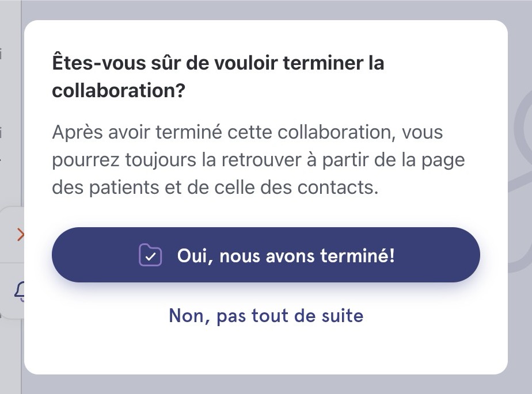Click the paragraph starting "Après avoir terminé cette collaboration"
This screenshot has width=532, height=394.
point(258,160)
